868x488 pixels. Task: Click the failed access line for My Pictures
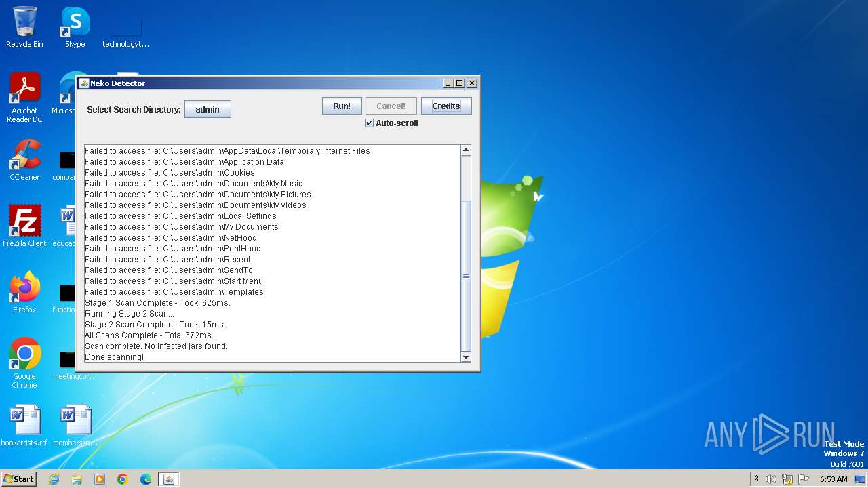coord(198,195)
